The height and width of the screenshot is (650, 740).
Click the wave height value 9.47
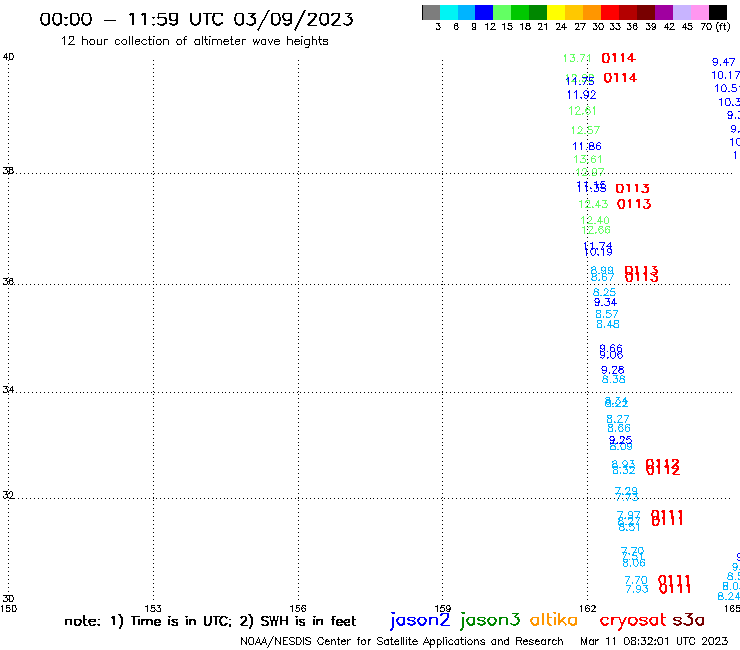723,62
